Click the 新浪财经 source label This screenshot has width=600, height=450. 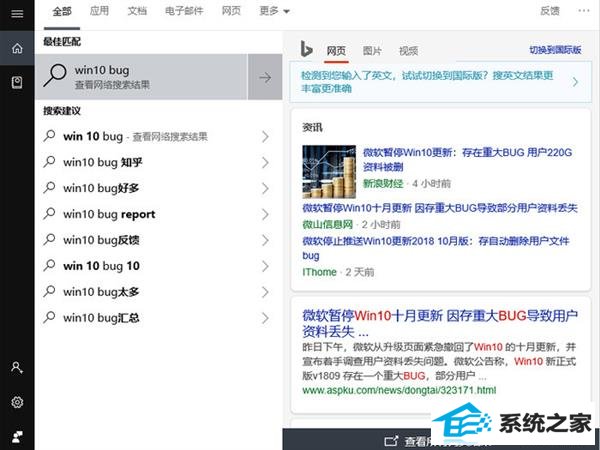point(383,184)
